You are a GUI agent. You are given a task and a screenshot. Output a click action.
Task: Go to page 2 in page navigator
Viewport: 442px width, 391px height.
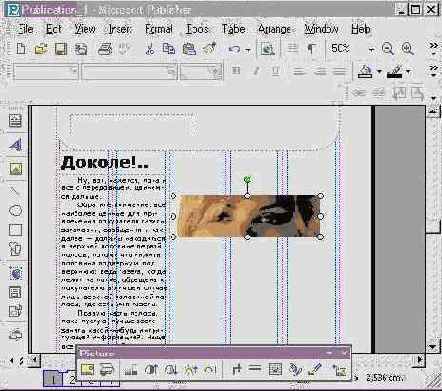(71, 379)
